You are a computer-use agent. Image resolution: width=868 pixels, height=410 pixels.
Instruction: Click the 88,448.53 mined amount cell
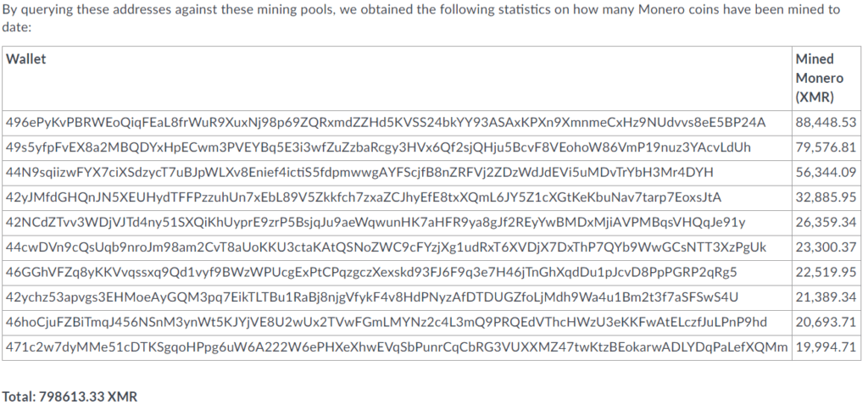[x=826, y=123]
